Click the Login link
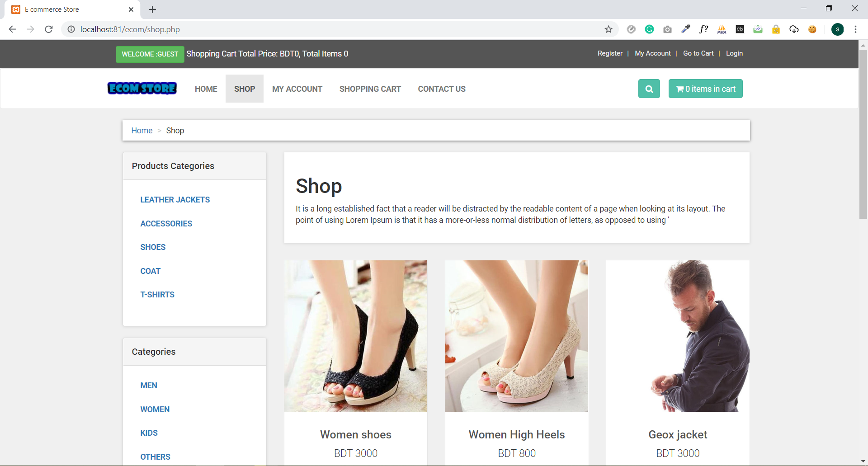The height and width of the screenshot is (466, 868). [734, 53]
